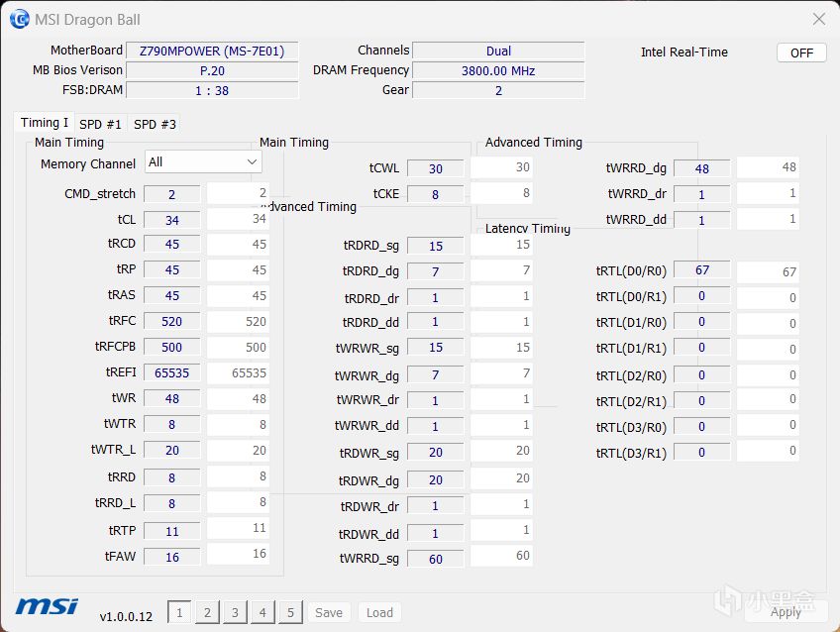The width and height of the screenshot is (840, 632).
Task: Click the MSI Dragon Ball title icon
Action: coord(19,19)
